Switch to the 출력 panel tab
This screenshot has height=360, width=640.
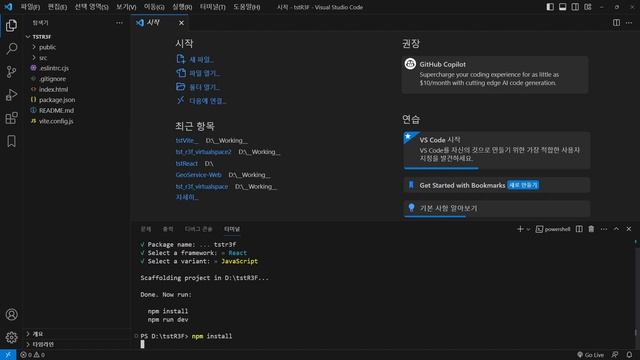(x=168, y=229)
